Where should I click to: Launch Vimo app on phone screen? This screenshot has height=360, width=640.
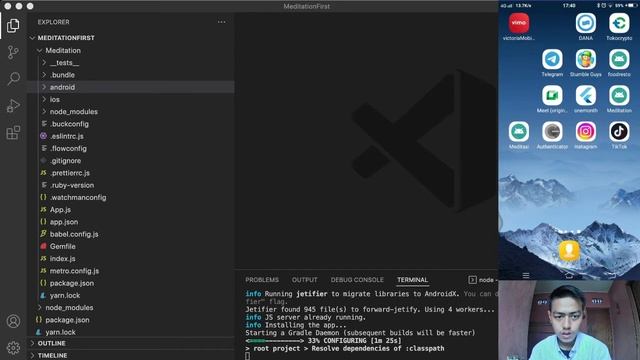(x=519, y=23)
